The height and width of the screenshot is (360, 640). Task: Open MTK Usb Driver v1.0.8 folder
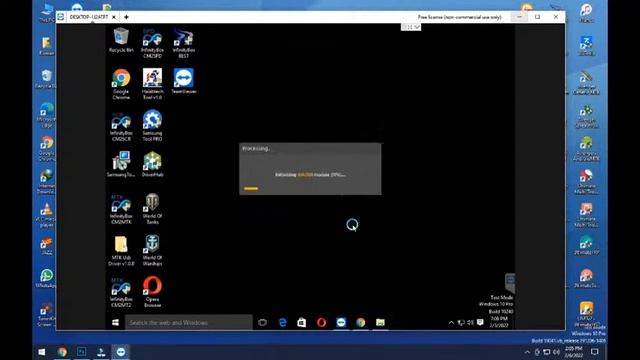121,251
